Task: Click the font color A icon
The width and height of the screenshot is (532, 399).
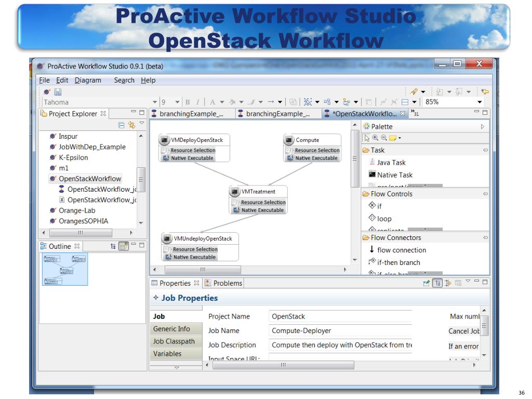Action: 212,102
